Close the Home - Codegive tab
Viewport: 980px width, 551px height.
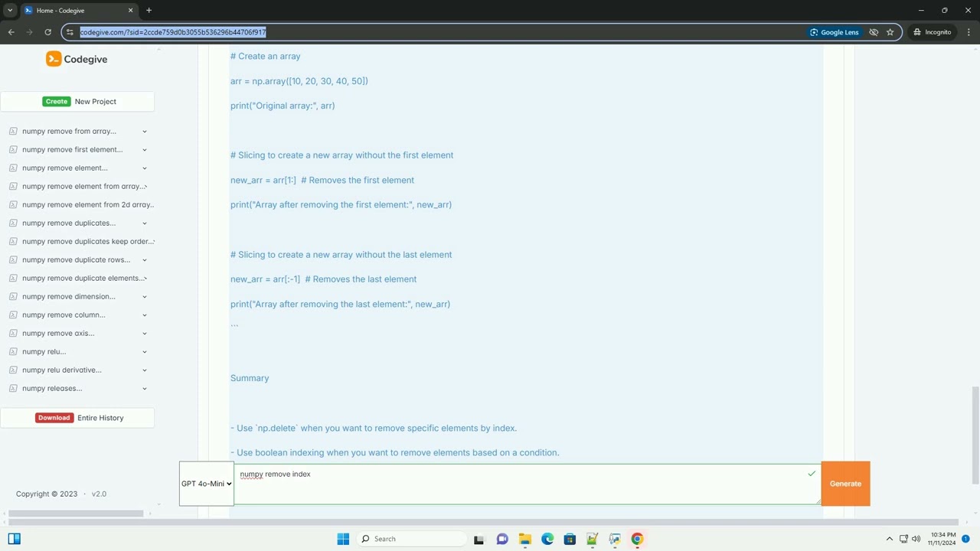(x=130, y=11)
